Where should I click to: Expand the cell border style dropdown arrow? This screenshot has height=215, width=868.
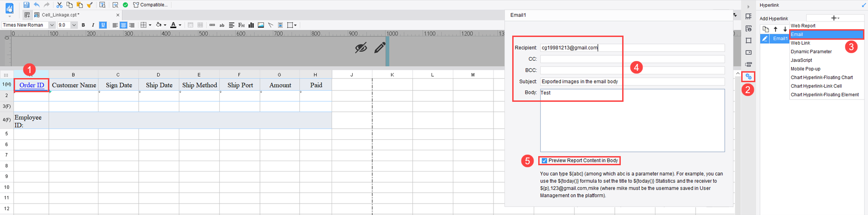(150, 25)
